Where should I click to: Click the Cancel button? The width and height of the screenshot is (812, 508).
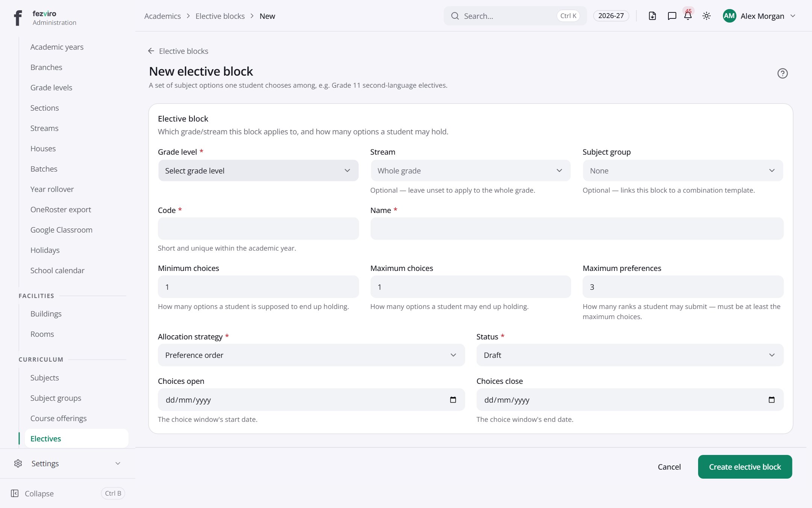tap(669, 467)
